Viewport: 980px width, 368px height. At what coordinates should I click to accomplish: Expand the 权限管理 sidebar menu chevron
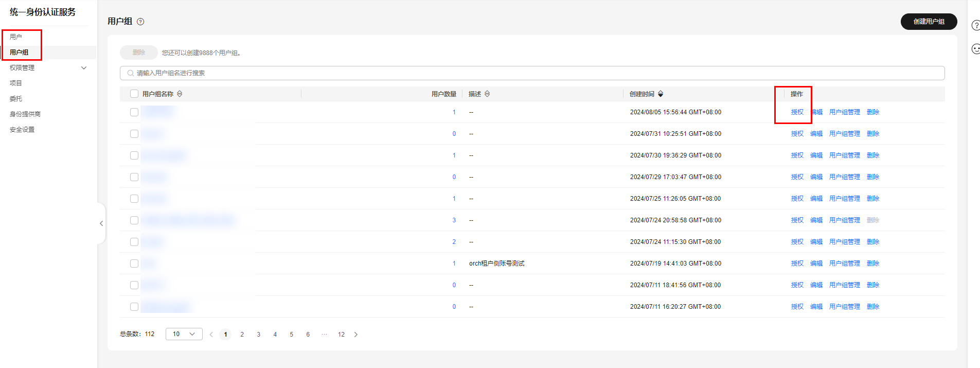click(84, 68)
